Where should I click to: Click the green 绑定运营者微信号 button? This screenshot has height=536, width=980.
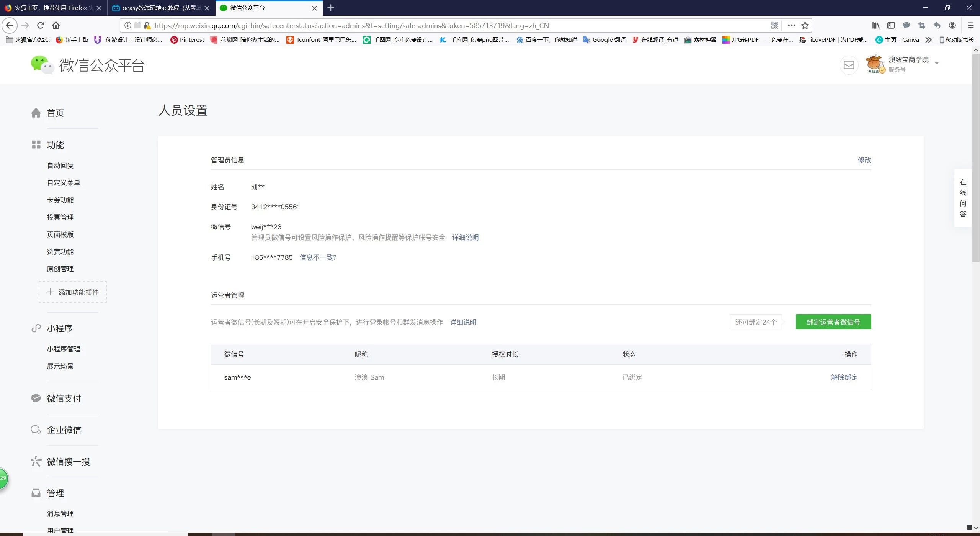coord(833,322)
